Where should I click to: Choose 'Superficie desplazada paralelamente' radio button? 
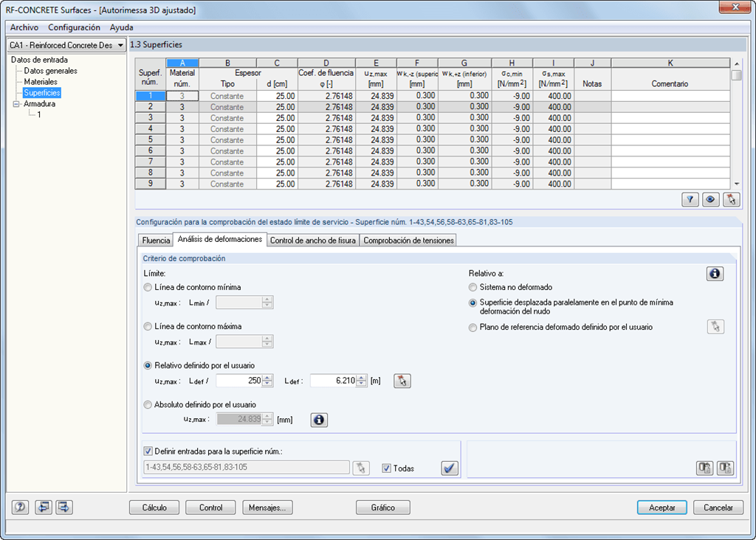pyautogui.click(x=472, y=303)
